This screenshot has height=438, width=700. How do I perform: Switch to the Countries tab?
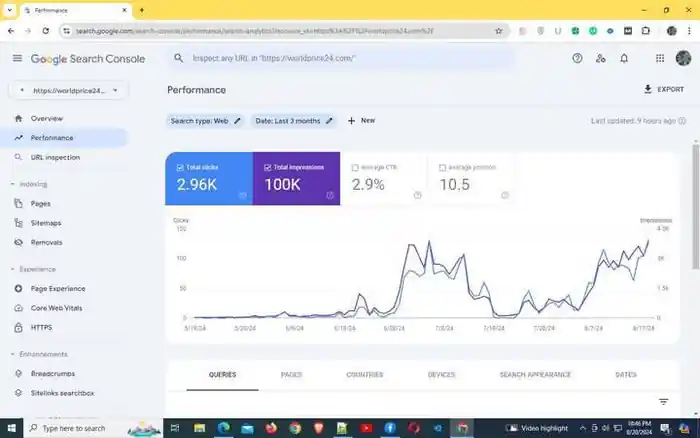[x=365, y=375]
